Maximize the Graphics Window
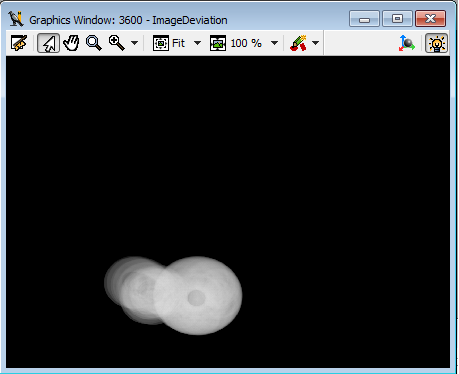 coord(397,19)
